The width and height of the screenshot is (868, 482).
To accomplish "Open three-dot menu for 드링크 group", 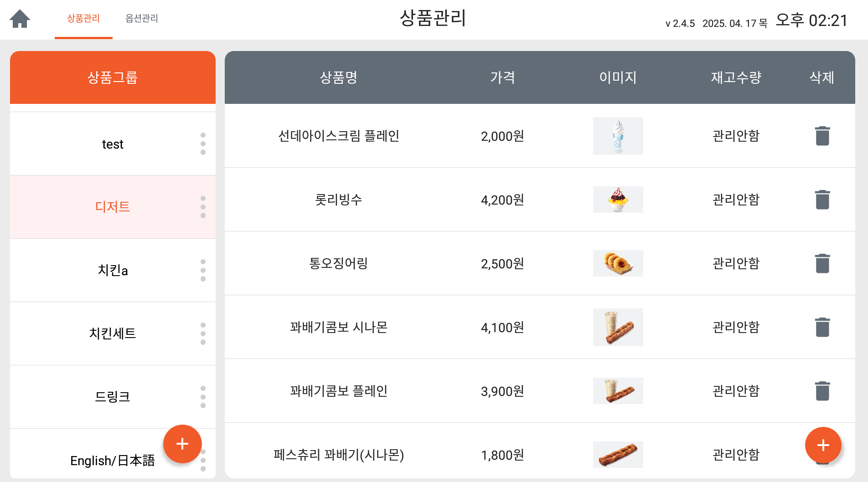I will [203, 397].
